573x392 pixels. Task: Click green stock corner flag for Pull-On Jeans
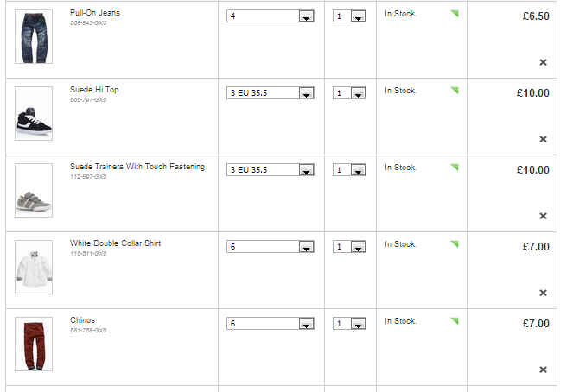click(x=455, y=15)
